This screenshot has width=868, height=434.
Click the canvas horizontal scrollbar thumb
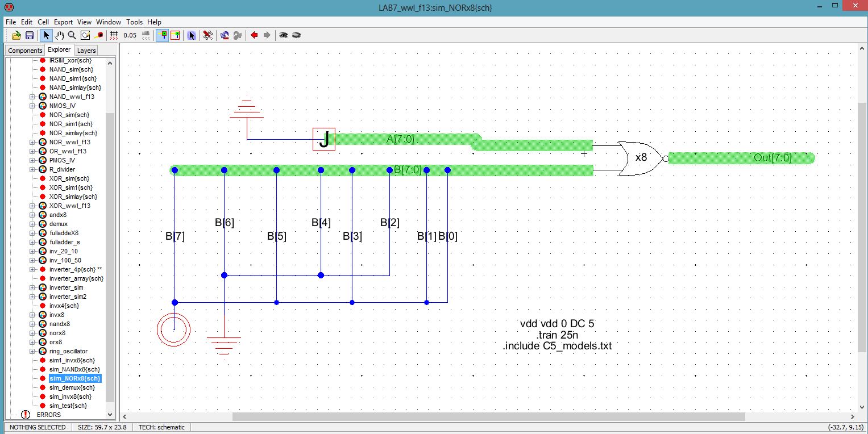coord(488,416)
